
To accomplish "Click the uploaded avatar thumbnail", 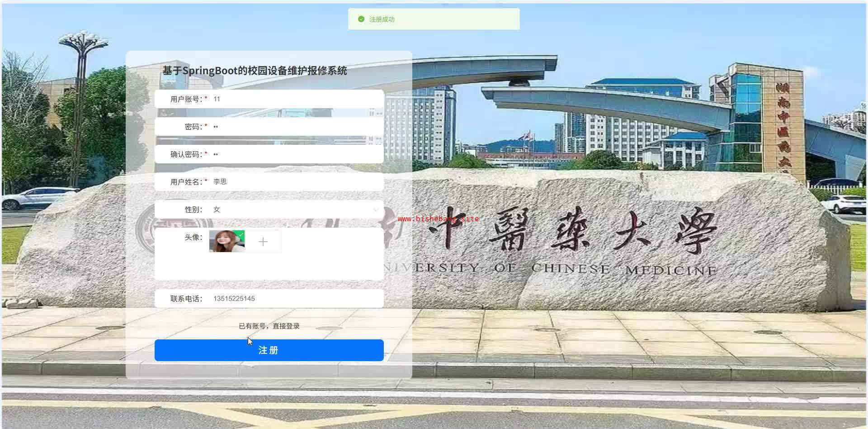I will (x=227, y=241).
